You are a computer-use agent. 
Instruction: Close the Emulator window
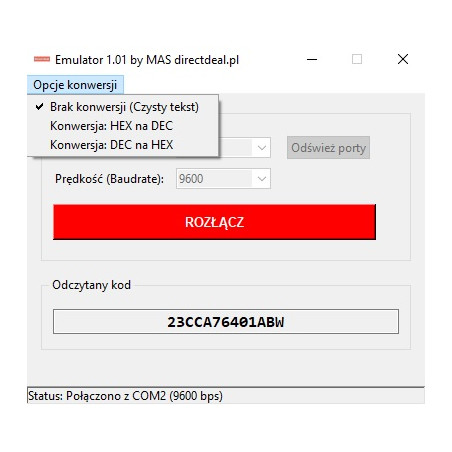pos(403,60)
